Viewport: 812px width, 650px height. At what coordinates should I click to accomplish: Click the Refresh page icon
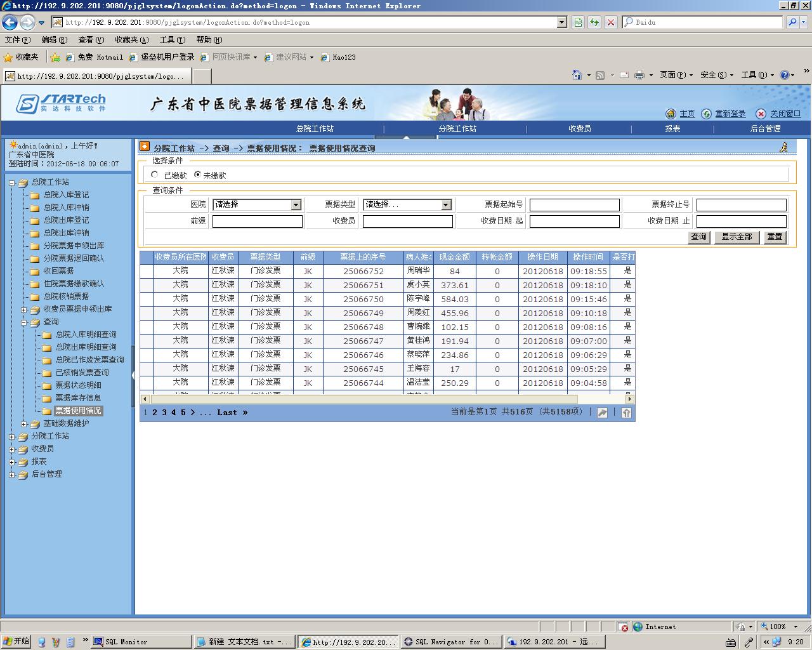pos(594,22)
